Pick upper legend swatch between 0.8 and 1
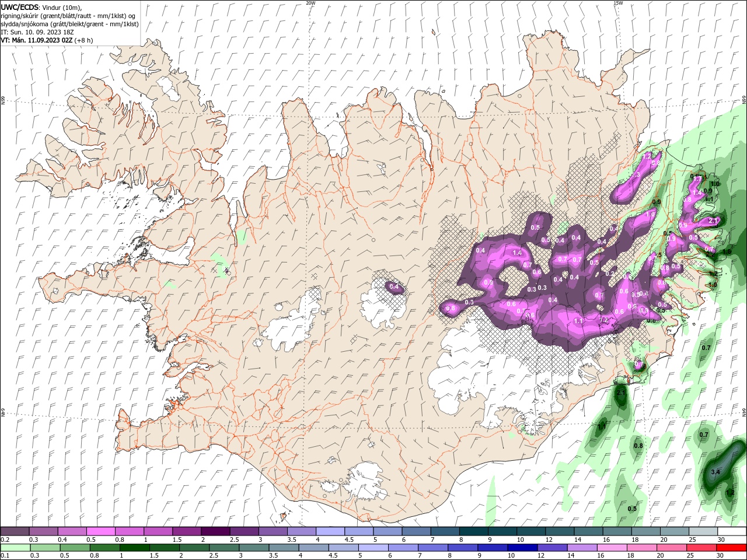Screen dimensions: 747x560 (130, 531)
